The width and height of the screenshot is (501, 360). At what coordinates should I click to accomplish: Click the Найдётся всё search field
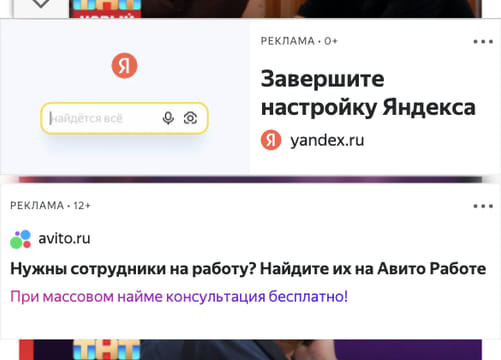tap(124, 118)
